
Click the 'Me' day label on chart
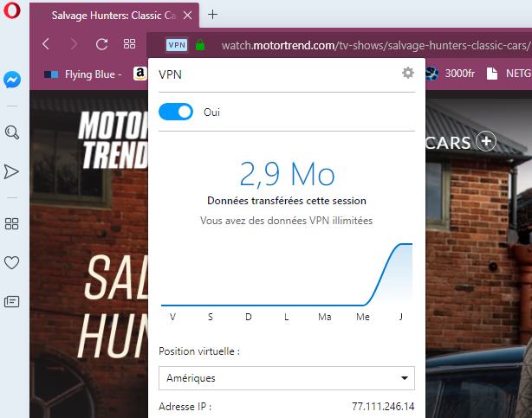pos(363,317)
